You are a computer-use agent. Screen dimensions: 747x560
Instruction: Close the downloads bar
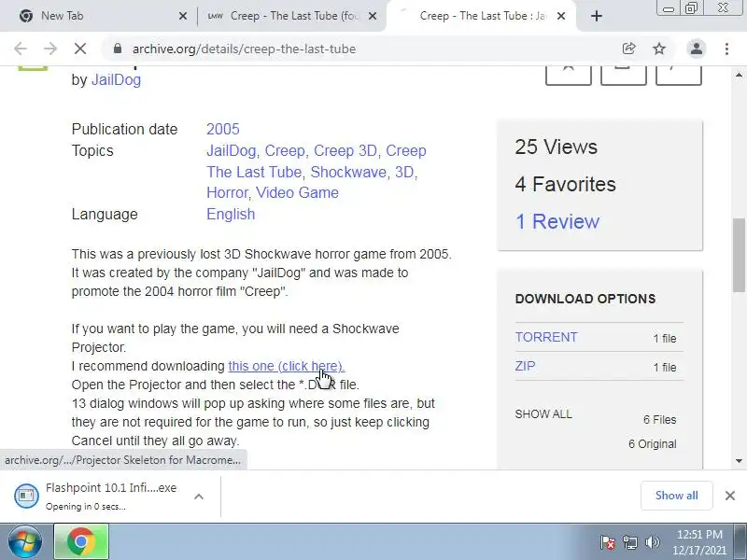(x=729, y=496)
